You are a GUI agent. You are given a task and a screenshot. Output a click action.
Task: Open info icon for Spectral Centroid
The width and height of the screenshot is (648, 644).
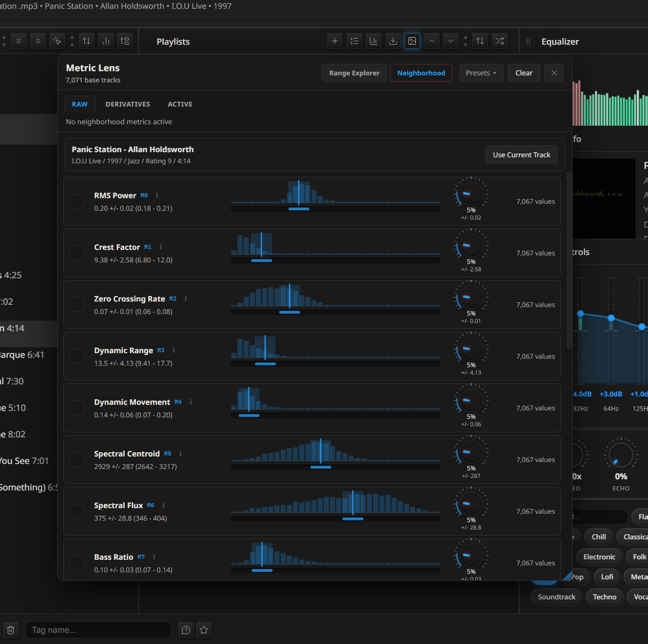(180, 454)
